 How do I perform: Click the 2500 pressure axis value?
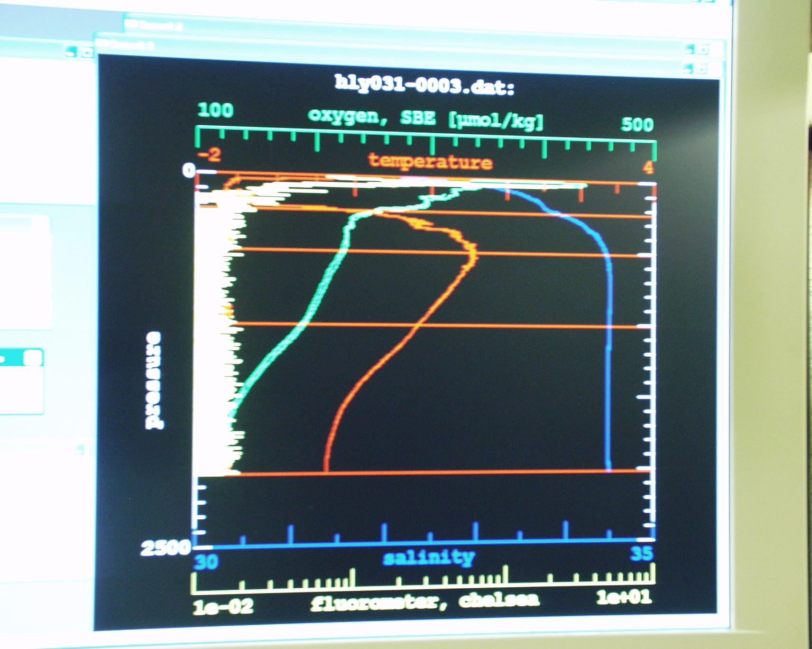(x=165, y=548)
